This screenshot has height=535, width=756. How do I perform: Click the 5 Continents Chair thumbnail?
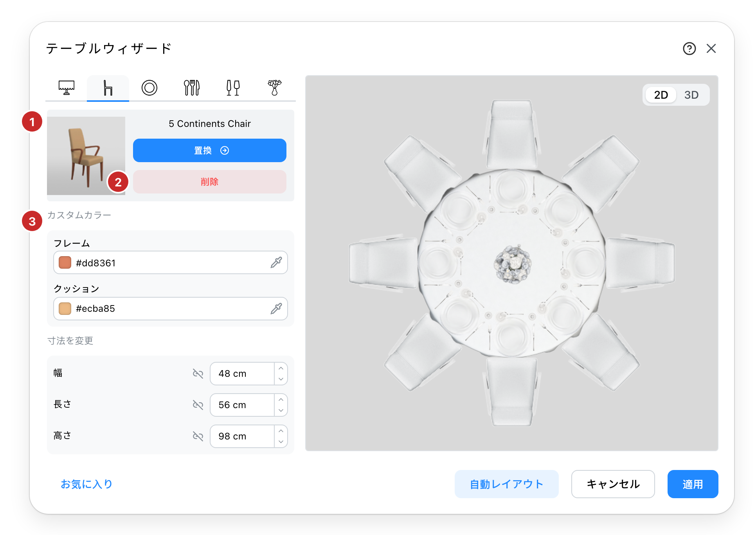click(x=86, y=156)
